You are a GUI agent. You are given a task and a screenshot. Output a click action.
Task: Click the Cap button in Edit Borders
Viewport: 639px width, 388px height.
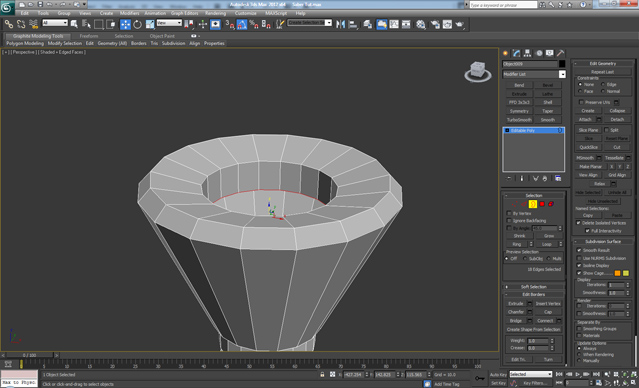pyautogui.click(x=548, y=312)
